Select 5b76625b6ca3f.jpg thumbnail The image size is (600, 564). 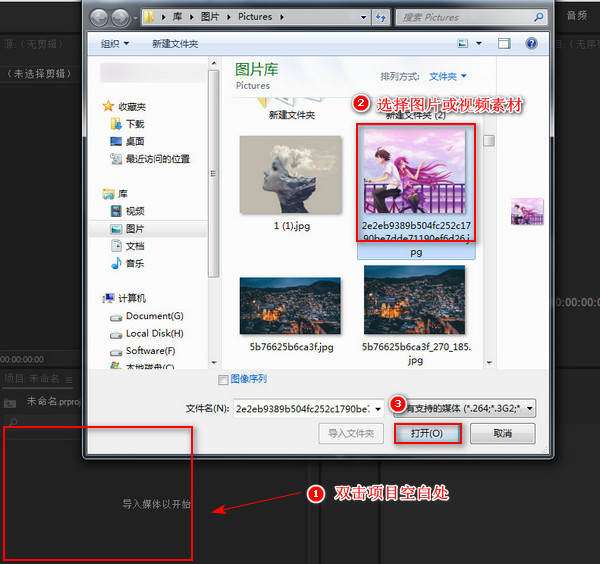(x=290, y=306)
